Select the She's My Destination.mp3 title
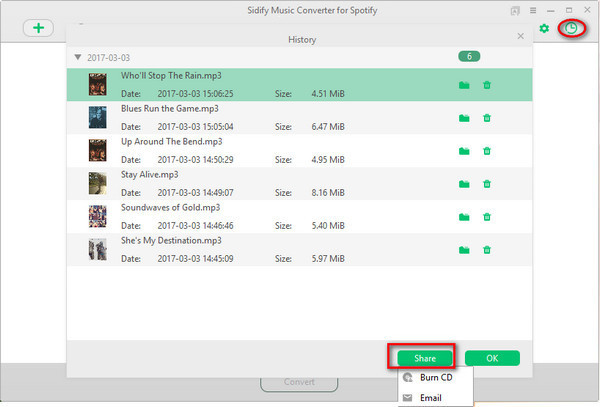 click(171, 241)
